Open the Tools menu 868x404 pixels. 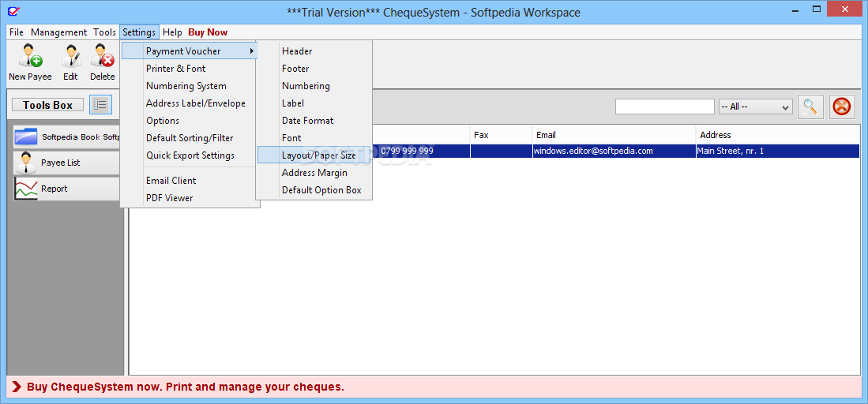[x=104, y=32]
